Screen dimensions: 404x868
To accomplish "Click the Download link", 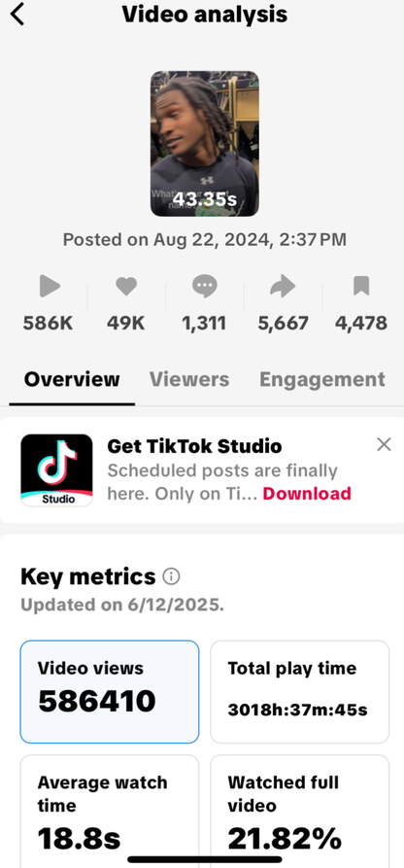I will (307, 493).
